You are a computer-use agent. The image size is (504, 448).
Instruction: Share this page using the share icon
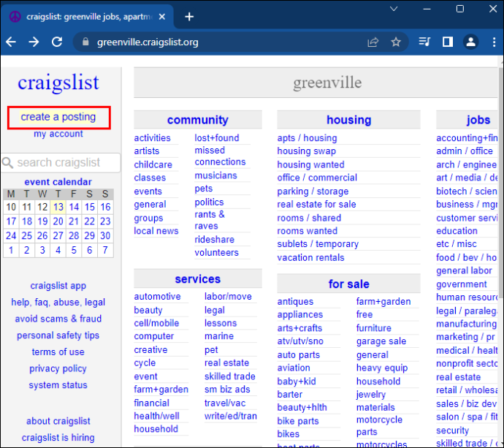(373, 42)
